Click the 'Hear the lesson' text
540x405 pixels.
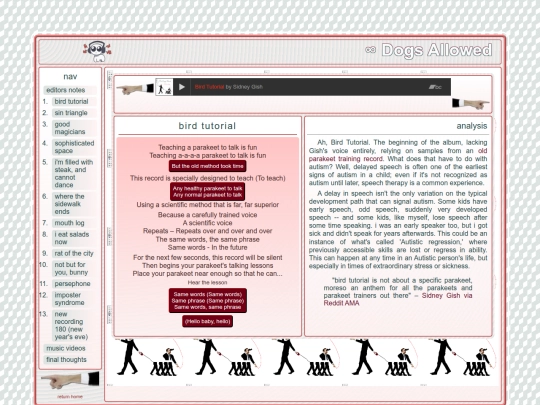coord(207,282)
